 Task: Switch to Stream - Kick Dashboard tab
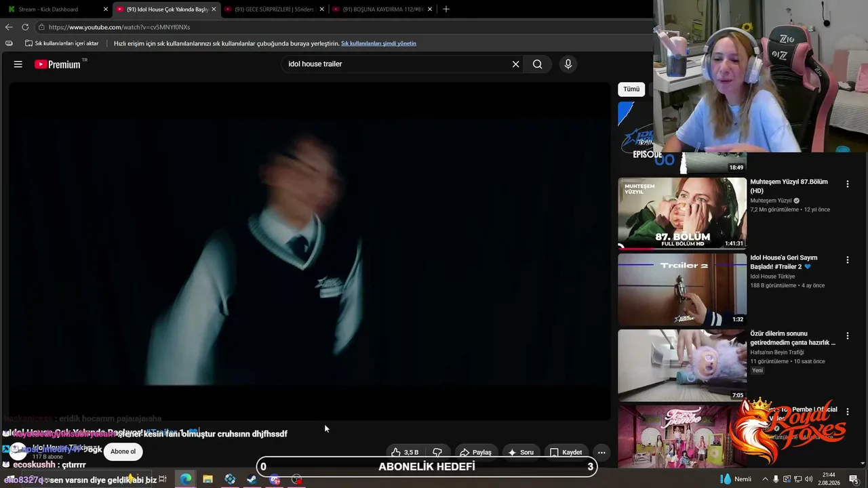[56, 9]
